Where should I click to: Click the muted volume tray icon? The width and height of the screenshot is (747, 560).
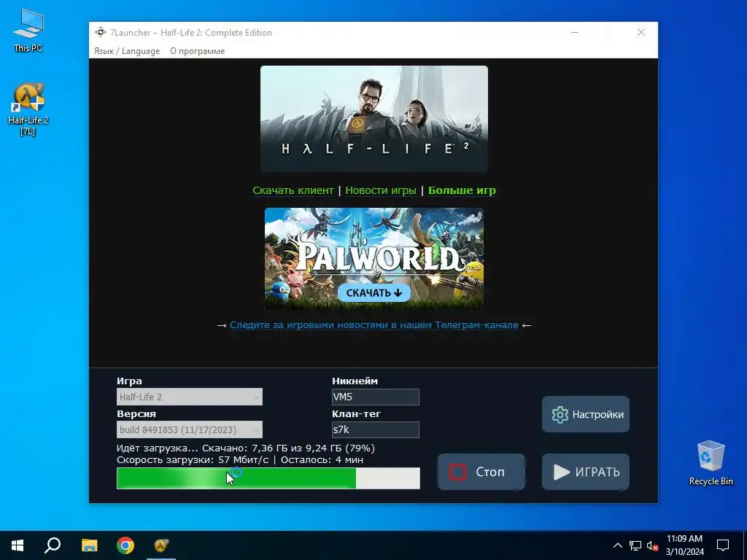[652, 545]
